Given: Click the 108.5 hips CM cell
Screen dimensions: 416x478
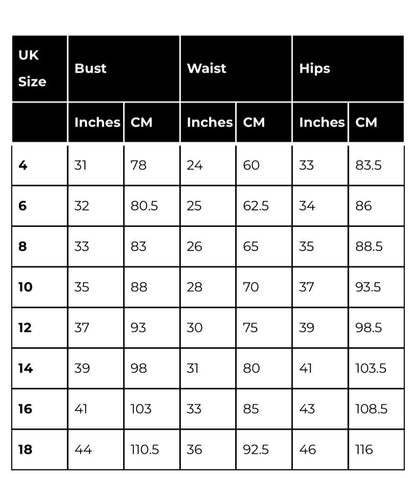Looking at the screenshot, I should [x=377, y=409].
